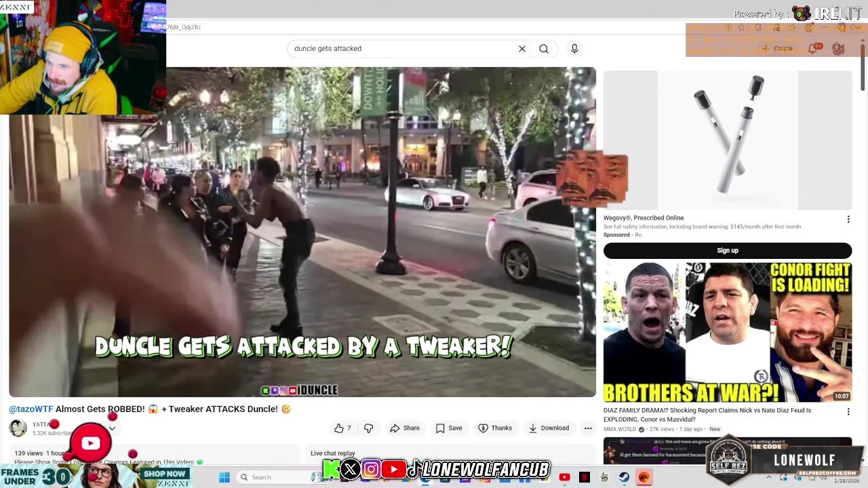Open YouTube app from the taskbar
The height and width of the screenshot is (488, 868).
tap(564, 477)
